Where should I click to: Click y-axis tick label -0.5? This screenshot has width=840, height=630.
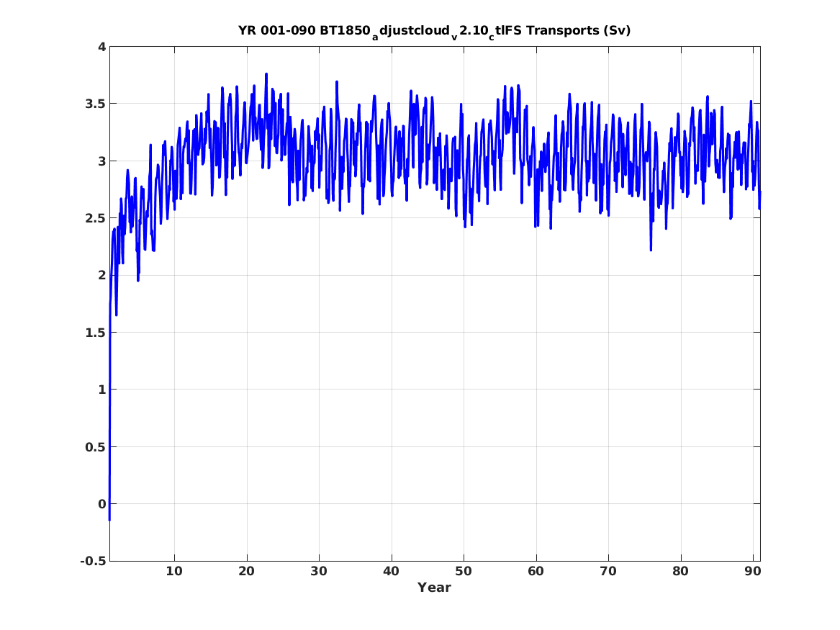(x=94, y=561)
